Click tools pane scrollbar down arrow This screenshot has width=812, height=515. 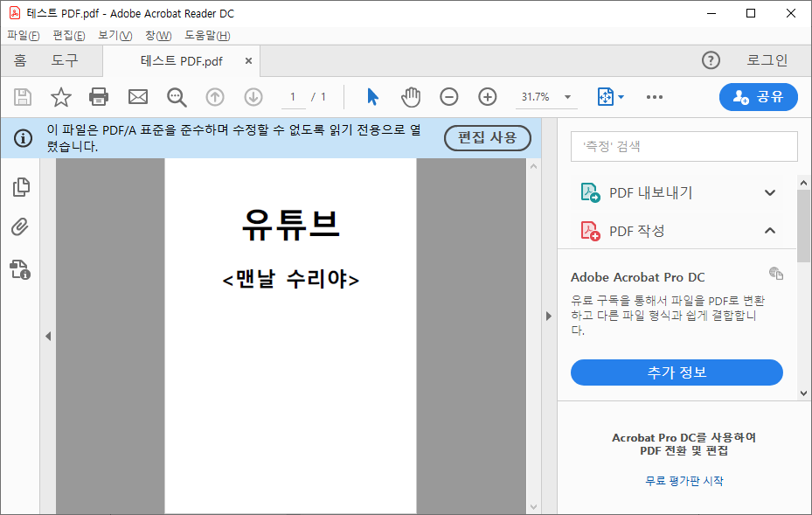click(804, 393)
